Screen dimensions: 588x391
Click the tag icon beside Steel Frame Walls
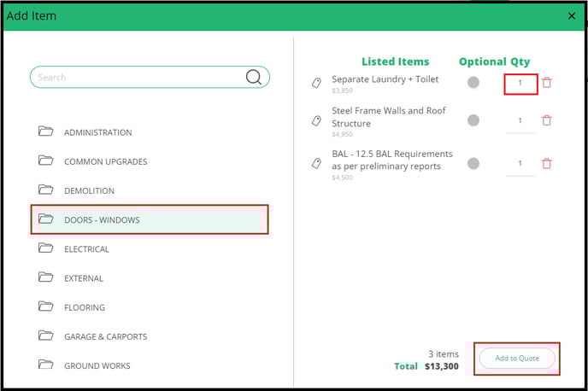pyautogui.click(x=316, y=120)
